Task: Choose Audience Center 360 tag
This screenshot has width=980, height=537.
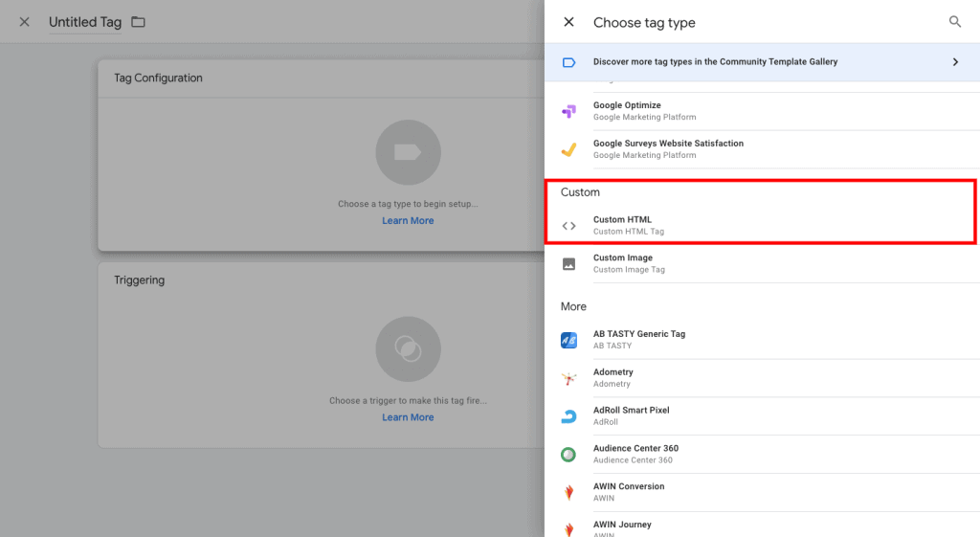Action: tap(762, 455)
